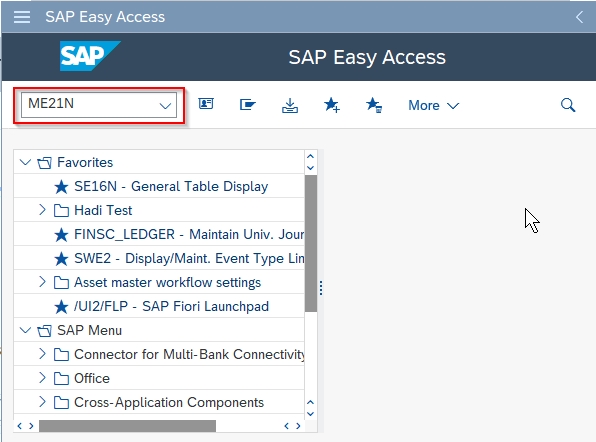Click the SAP Business Workplace icon

click(x=248, y=104)
